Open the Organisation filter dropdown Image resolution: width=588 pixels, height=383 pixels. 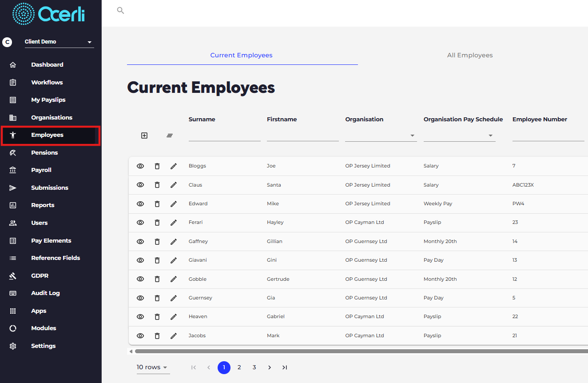(x=381, y=136)
